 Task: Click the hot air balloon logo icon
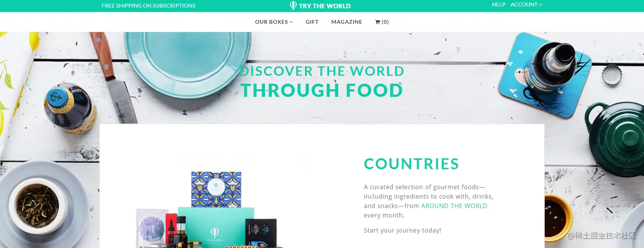coord(293,6)
